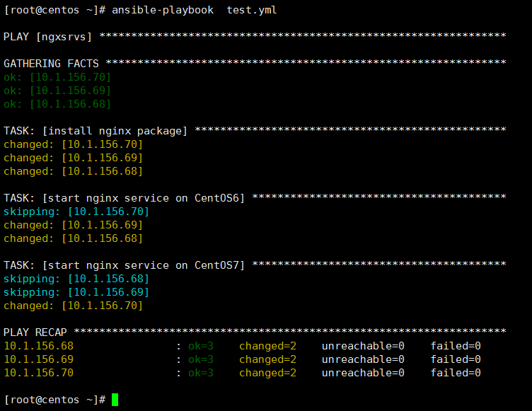Click ok=3 for host 10.1.156.69
532x411 pixels.
pos(201,359)
